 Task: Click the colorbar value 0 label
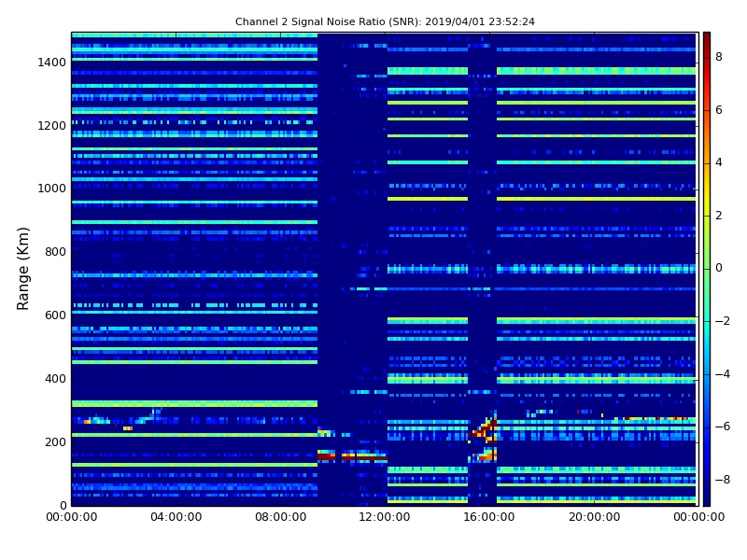tap(719, 268)
